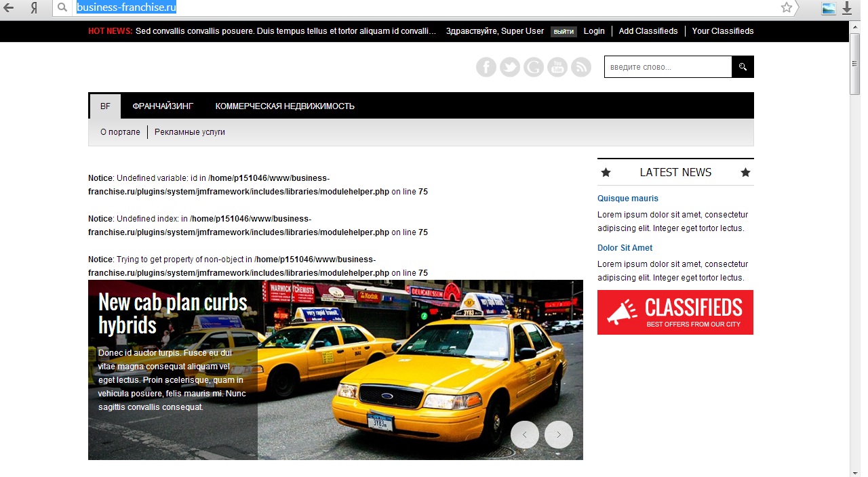Open the Your Classifieds link
This screenshot has width=868, height=477.
click(723, 31)
